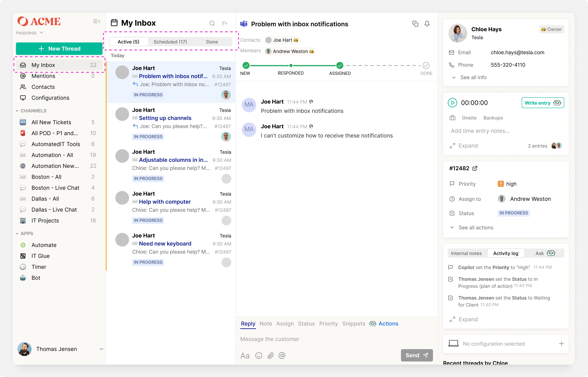Click the New Thread button

[59, 48]
